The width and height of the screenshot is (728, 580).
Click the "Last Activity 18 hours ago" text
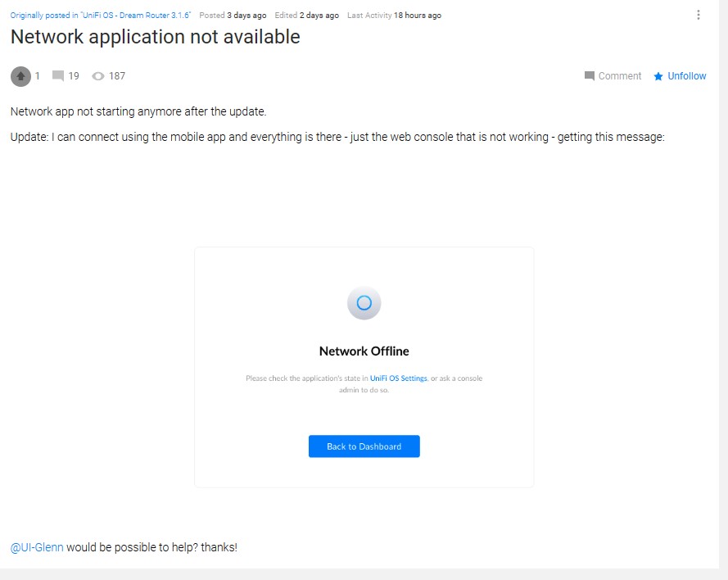[394, 16]
